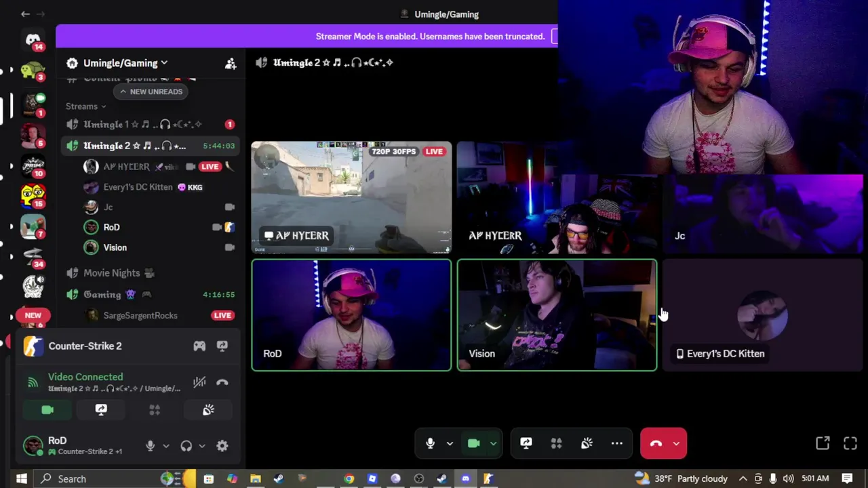This screenshot has height=488, width=868.
Task: Disconnect using phone icon in voice panel
Action: click(x=222, y=382)
